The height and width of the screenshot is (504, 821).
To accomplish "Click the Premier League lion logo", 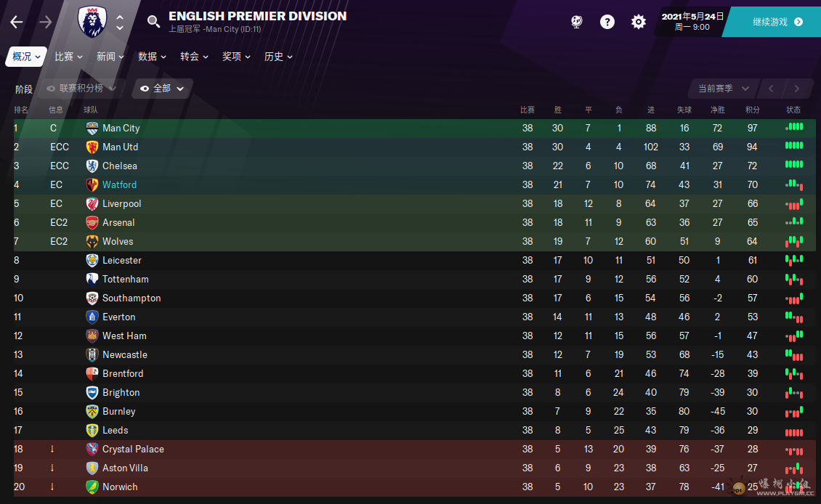I will (x=92, y=22).
